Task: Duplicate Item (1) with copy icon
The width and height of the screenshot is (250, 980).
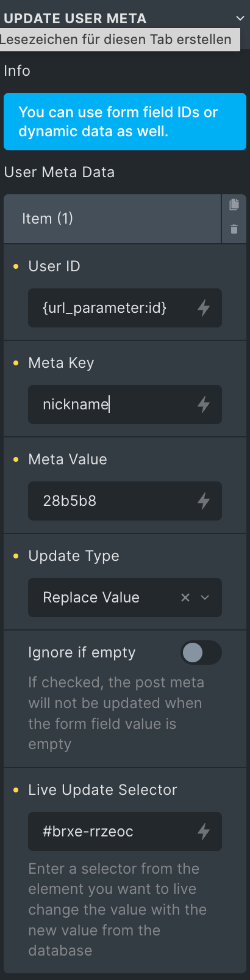Action: 234,205
